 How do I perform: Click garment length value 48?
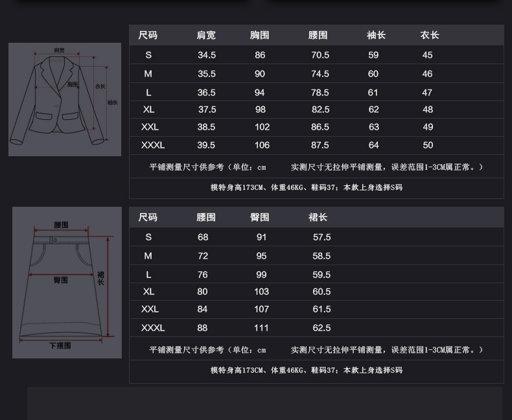(428, 110)
